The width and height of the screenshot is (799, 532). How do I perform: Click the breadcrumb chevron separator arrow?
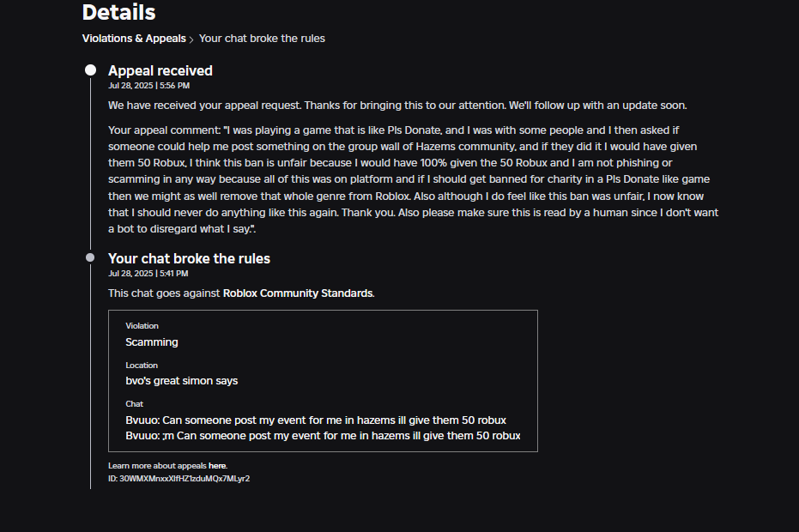pos(191,39)
